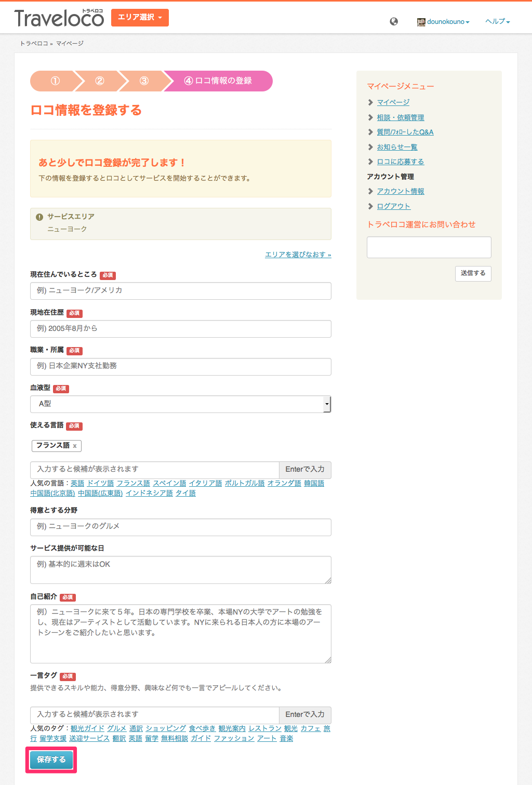532x785 pixels.
Task: Click the 送信する button
Action: [x=473, y=273]
